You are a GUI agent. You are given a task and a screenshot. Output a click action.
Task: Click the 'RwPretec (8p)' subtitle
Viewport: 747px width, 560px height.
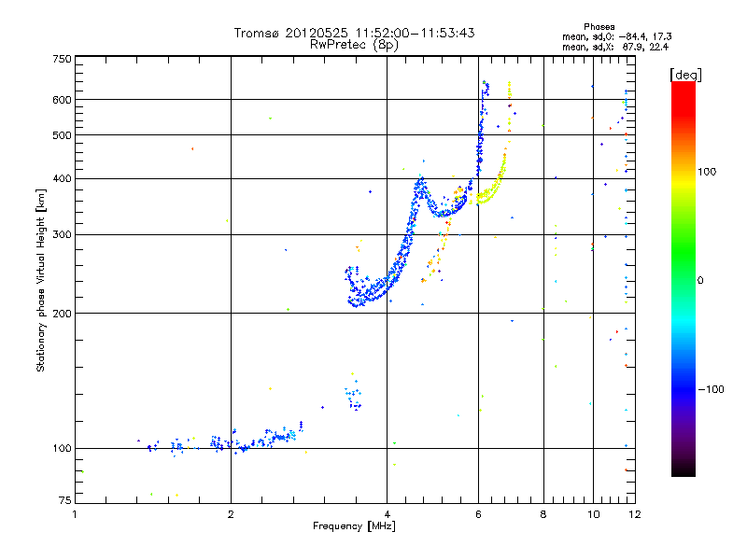point(354,45)
